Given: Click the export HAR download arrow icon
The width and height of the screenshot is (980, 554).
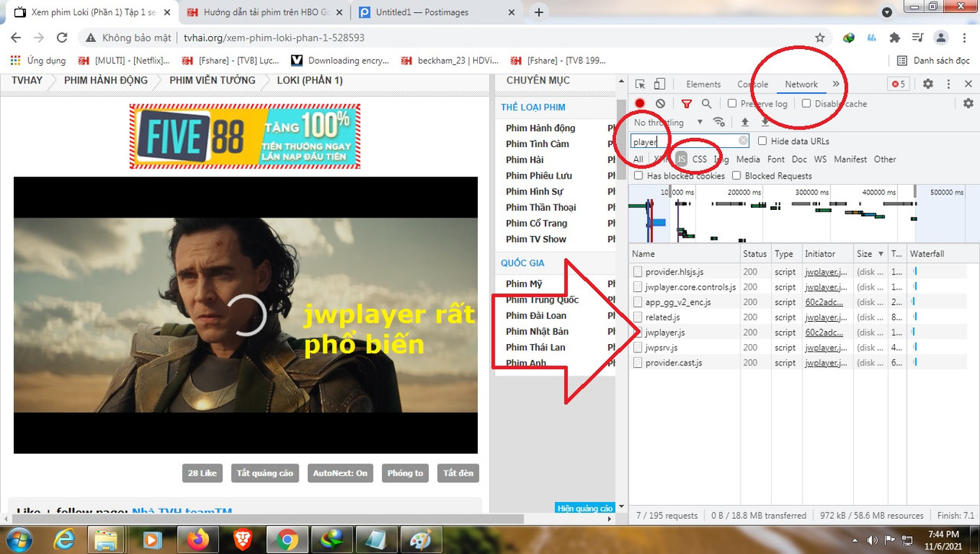Looking at the screenshot, I should [x=765, y=122].
